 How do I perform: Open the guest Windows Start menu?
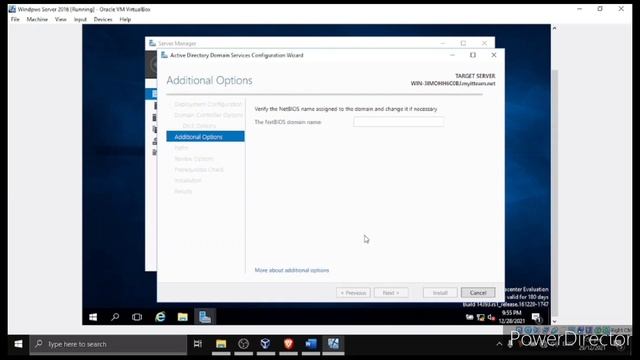tap(93, 317)
